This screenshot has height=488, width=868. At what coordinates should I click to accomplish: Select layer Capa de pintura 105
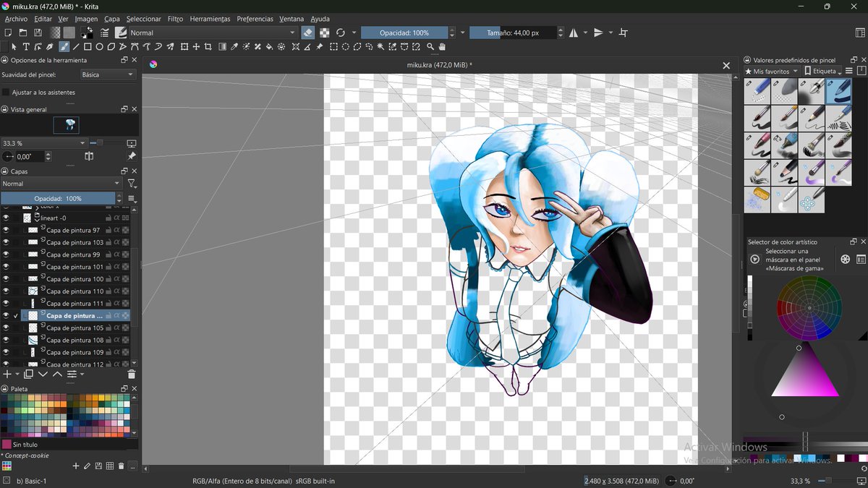(75, 328)
